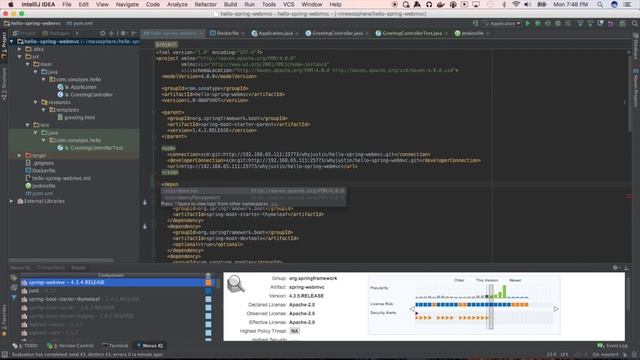This screenshot has height=360, width=640.
Task: Open the VCS menu
Action: 289,4
